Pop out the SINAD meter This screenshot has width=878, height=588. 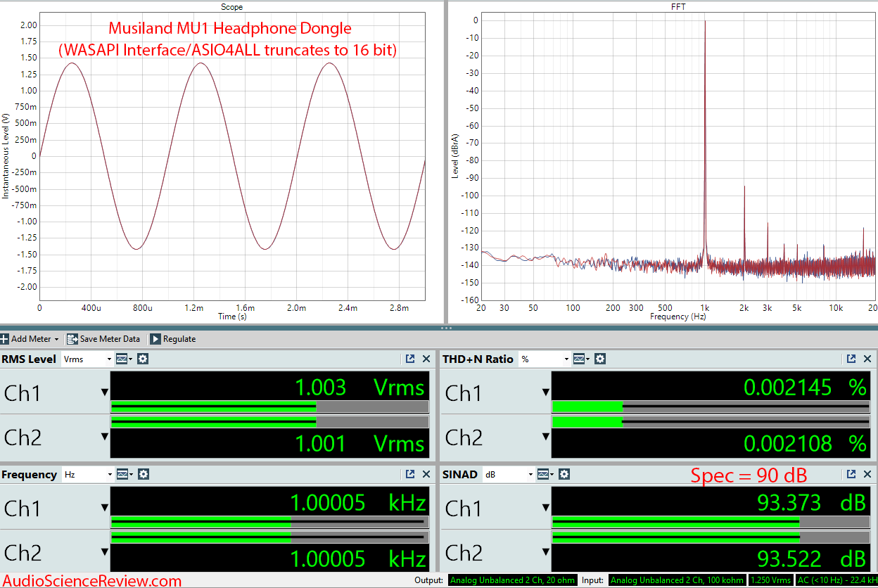[x=851, y=474]
